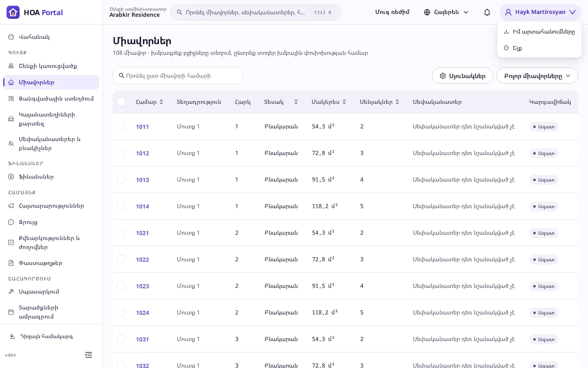588x368 pixels.
Task: Sort by the Տեսակ column
Action: [281, 102]
